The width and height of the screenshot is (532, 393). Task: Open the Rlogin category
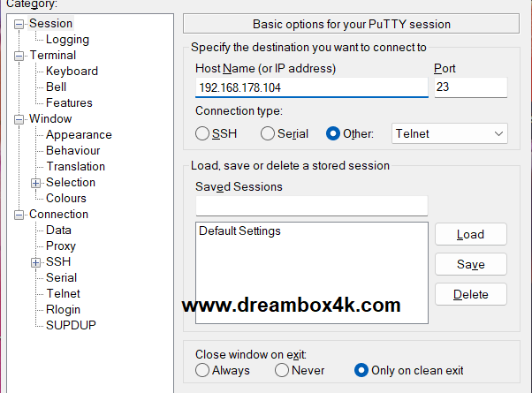[63, 310]
